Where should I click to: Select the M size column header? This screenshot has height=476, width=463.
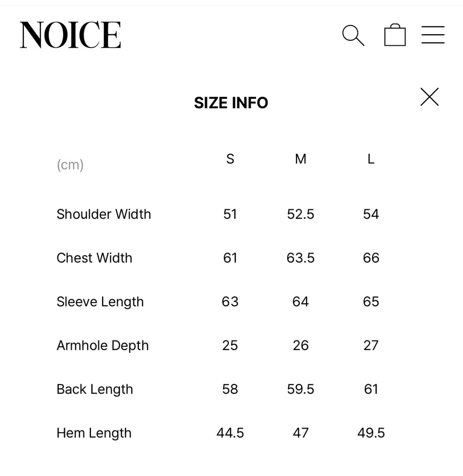(300, 159)
